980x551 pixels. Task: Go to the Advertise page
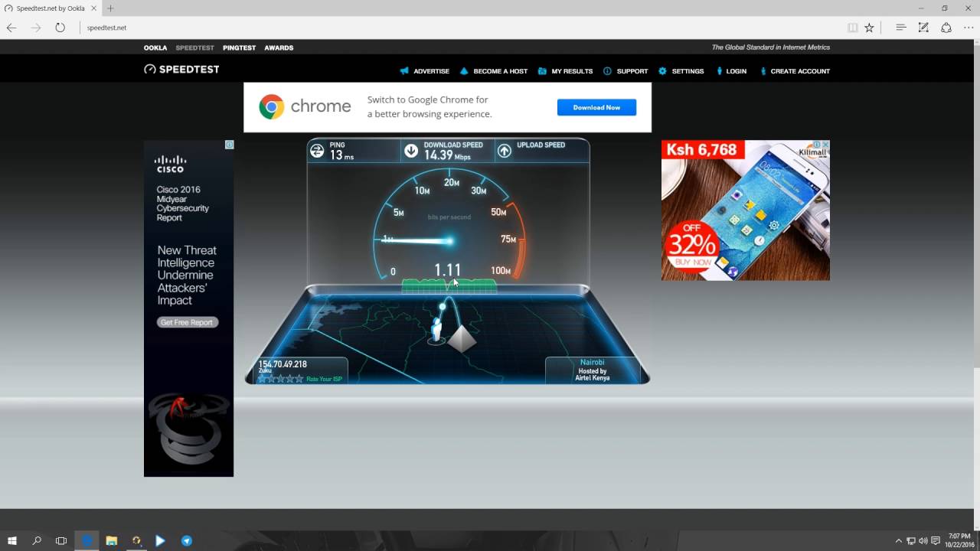tap(431, 71)
